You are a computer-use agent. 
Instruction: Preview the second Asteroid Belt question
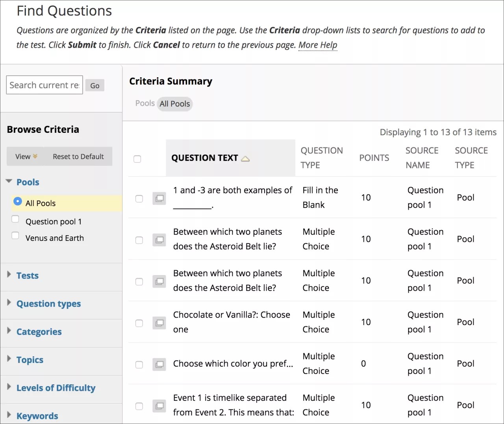[x=159, y=281]
